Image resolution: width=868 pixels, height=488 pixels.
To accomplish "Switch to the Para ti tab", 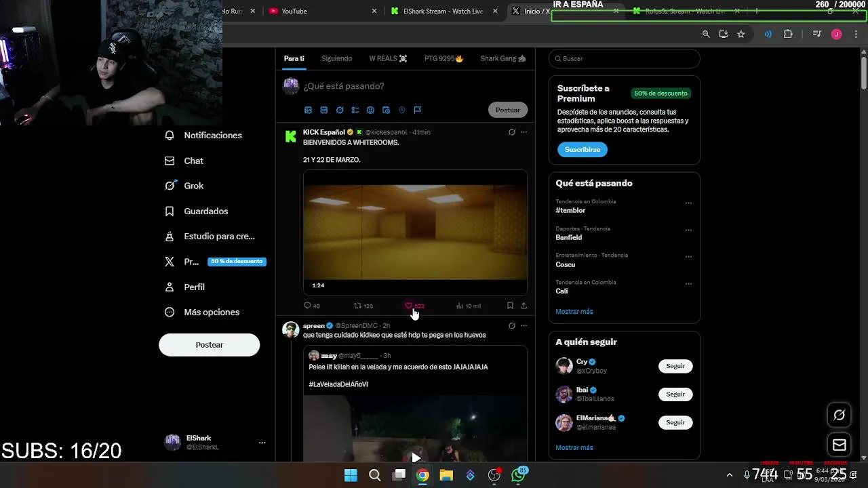I will pos(294,58).
